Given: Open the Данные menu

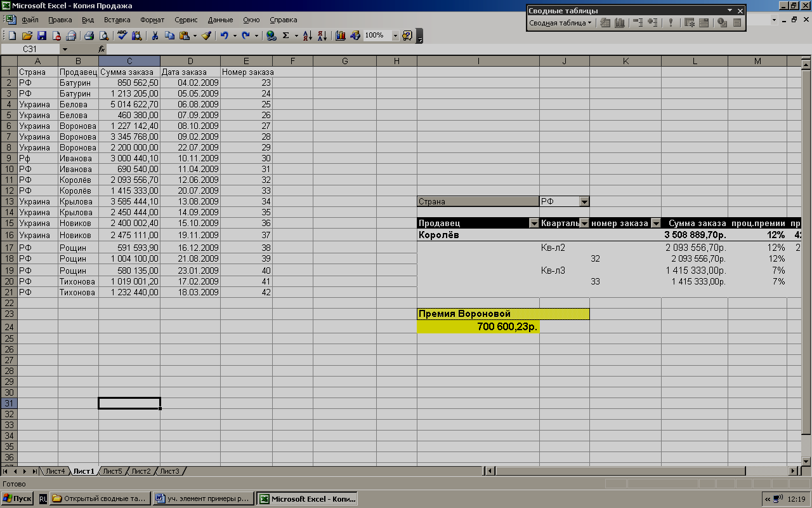Looking at the screenshot, I should click(220, 20).
